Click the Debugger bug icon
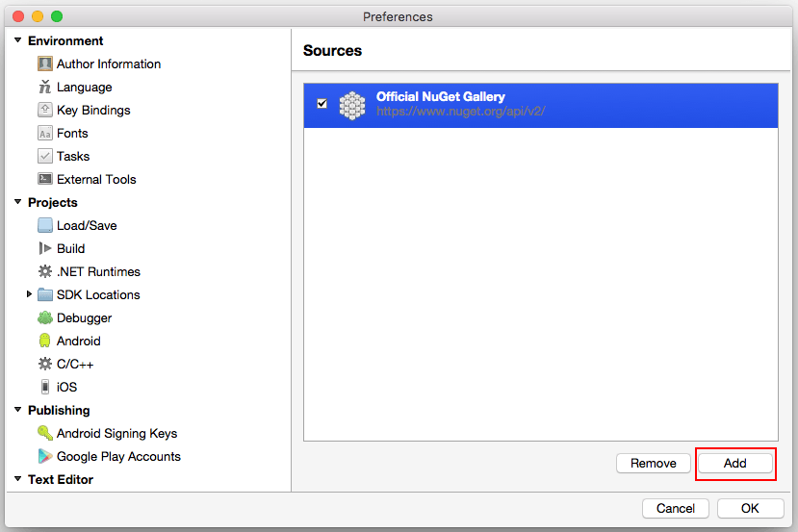The width and height of the screenshot is (798, 532). [45, 317]
